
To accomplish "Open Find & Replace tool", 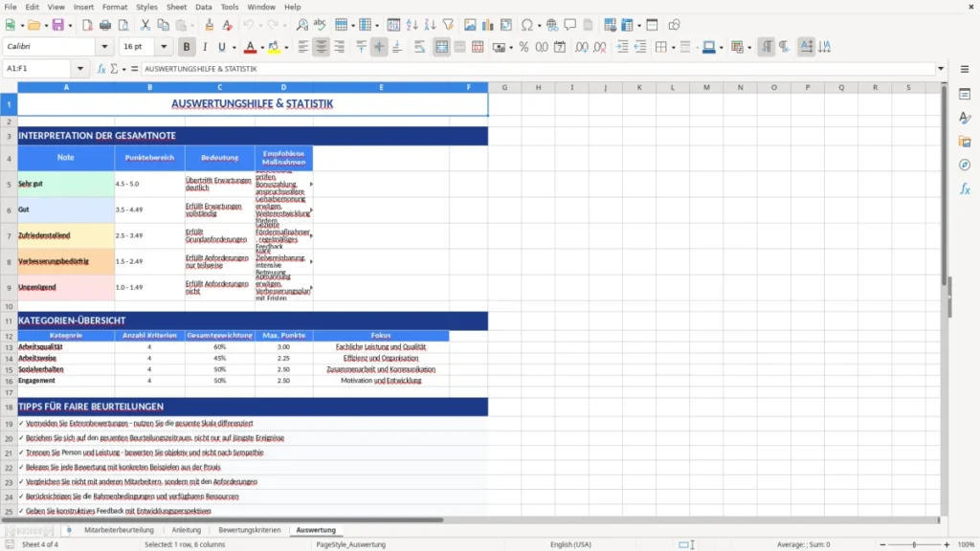I will (301, 25).
